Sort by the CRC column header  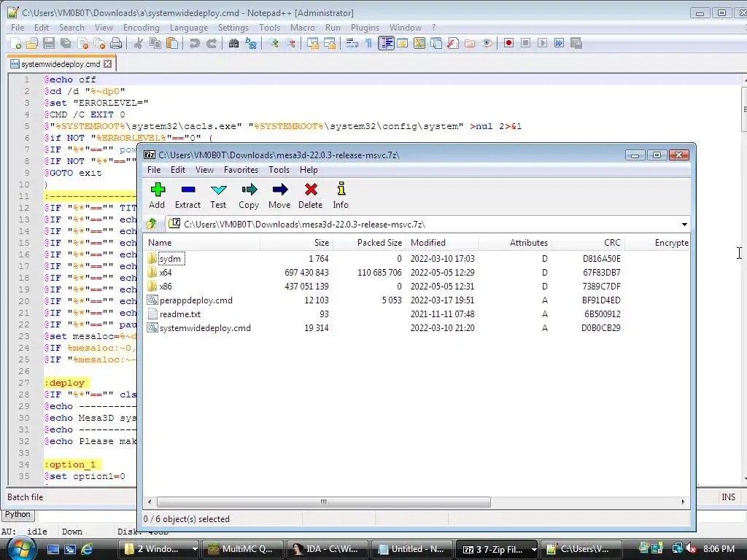pyautogui.click(x=589, y=243)
